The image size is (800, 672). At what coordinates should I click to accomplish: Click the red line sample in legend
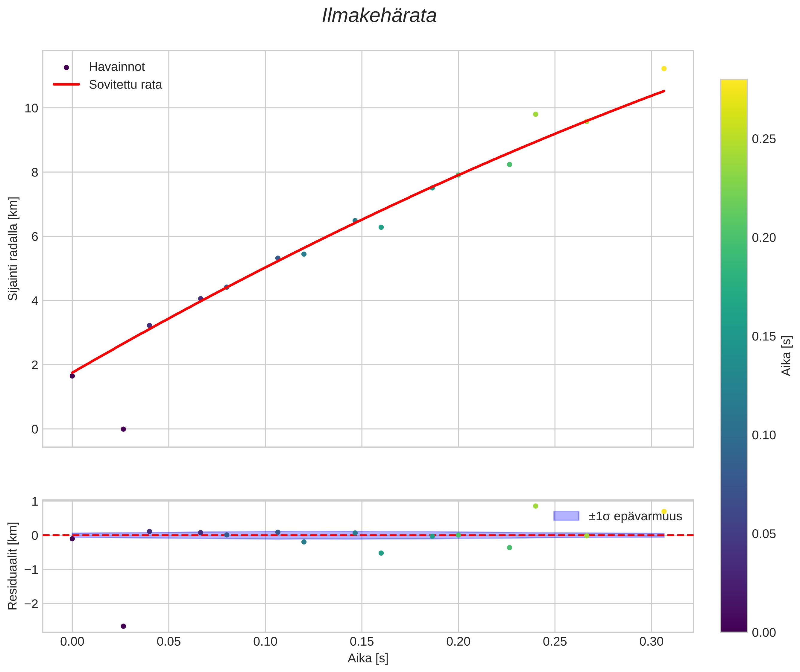pos(66,85)
